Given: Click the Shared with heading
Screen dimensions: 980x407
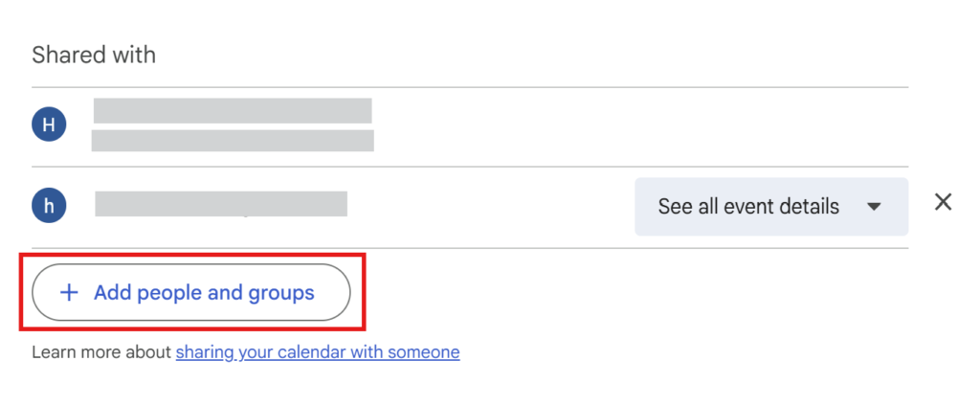Looking at the screenshot, I should (x=94, y=55).
